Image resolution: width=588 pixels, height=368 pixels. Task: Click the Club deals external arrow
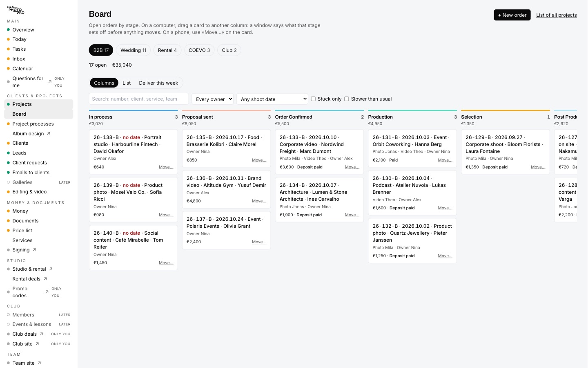point(41,334)
